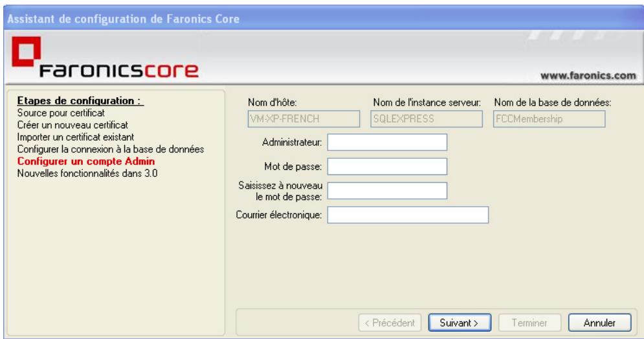Click the window title Assistant de configuration
Screen dimensions: 644x339
[123, 19]
